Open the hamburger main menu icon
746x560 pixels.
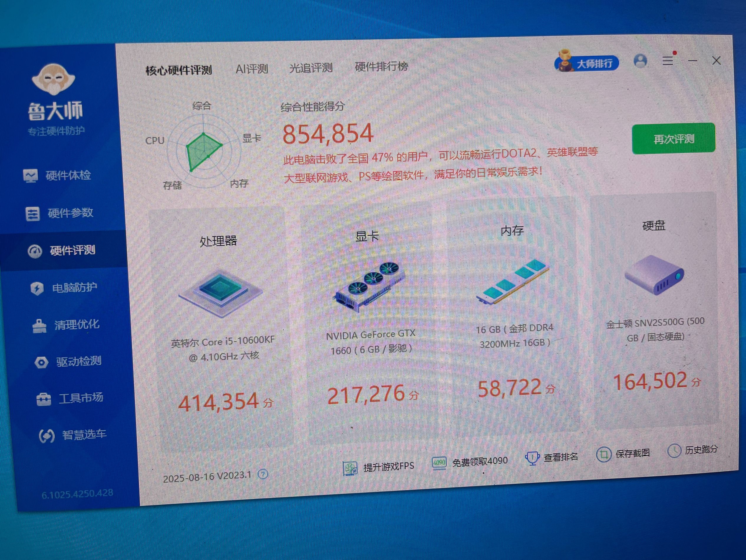pyautogui.click(x=668, y=61)
